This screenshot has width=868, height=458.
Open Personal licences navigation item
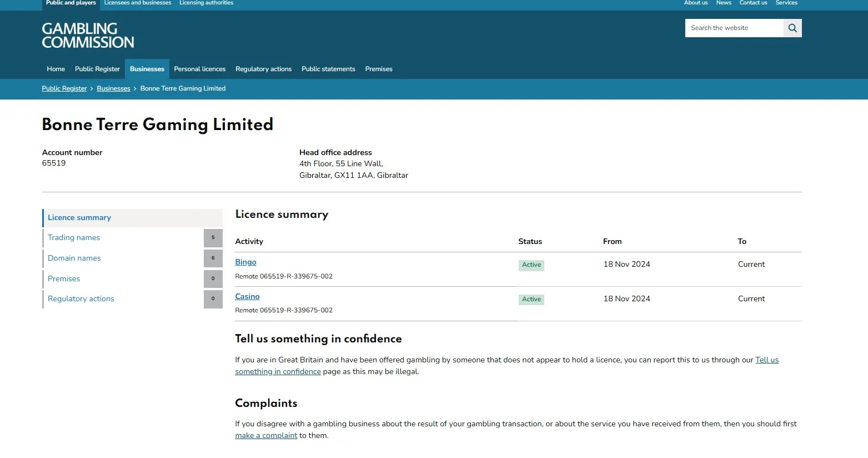coord(200,69)
